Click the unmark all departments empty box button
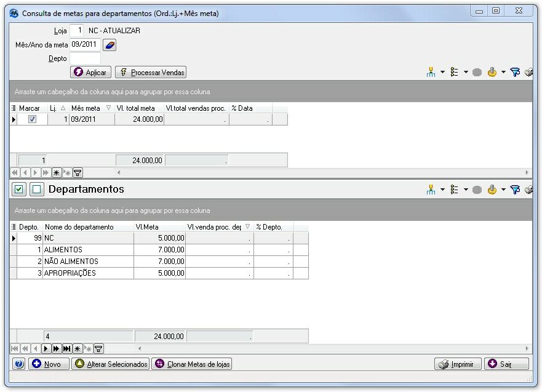Image resolution: width=542 pixels, height=392 pixels. 37,189
